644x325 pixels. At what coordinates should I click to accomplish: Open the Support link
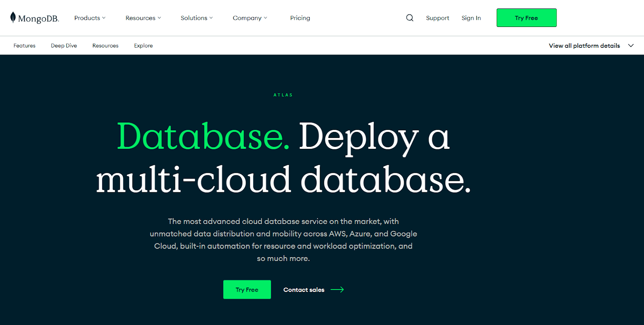coord(438,18)
